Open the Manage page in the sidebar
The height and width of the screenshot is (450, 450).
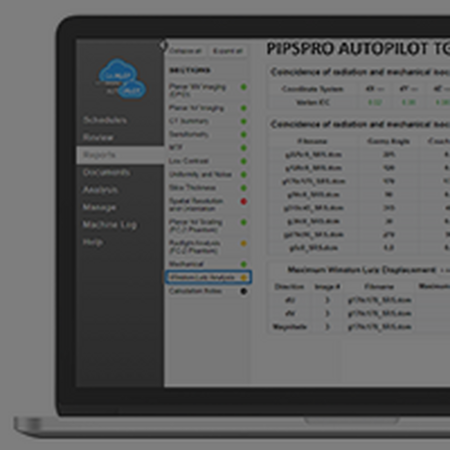(x=99, y=207)
